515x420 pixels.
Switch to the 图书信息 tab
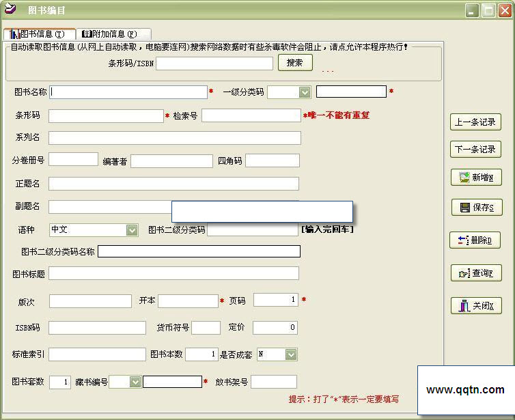click(40, 33)
